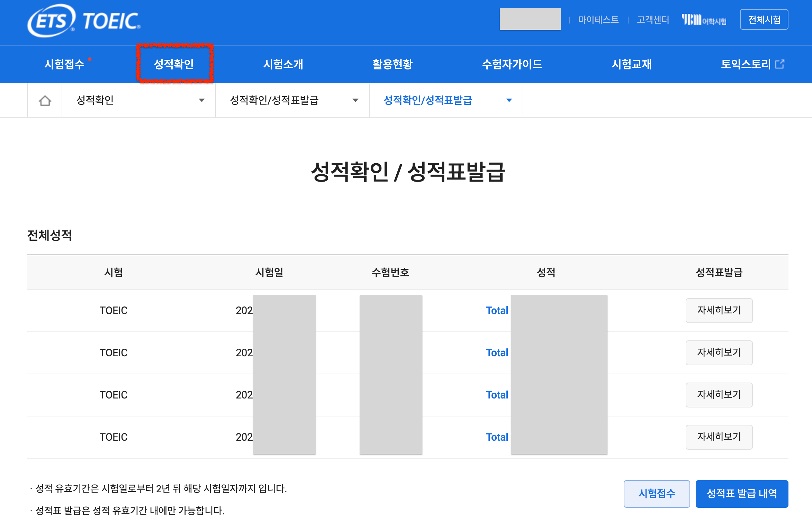Open 시험교재 menu
The height and width of the screenshot is (532, 812).
tap(632, 64)
